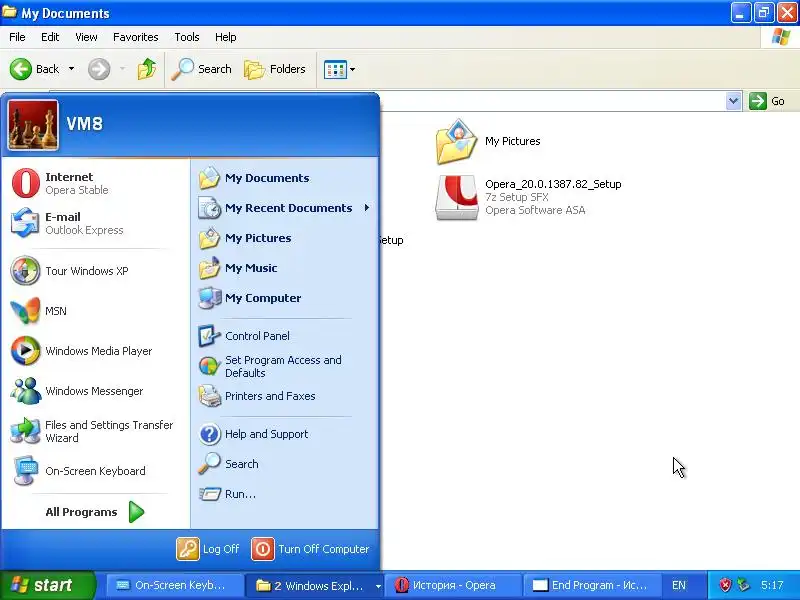The image size is (800, 600).
Task: Click the EN language indicator
Action: (679, 585)
